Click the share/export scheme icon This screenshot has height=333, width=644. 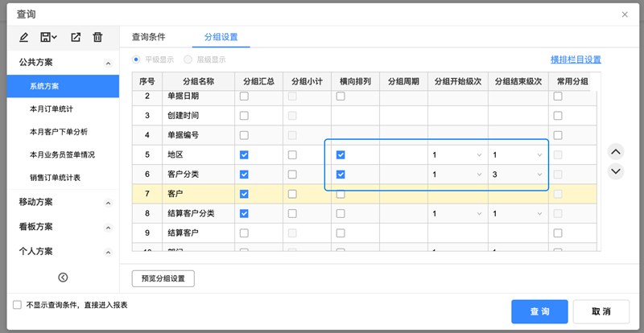[76, 37]
